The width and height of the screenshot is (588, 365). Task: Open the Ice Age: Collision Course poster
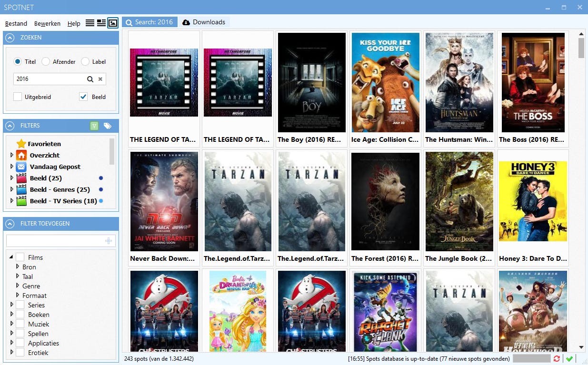385,83
